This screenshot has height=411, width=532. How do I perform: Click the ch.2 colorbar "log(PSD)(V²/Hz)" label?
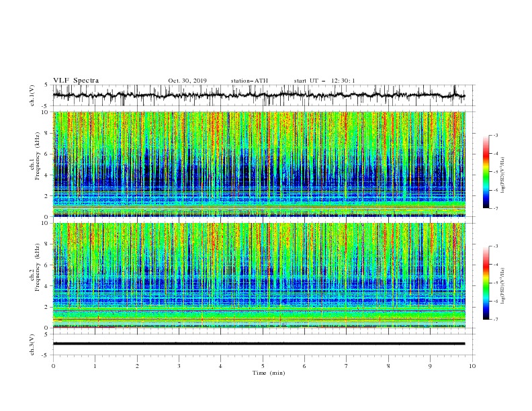502,285
